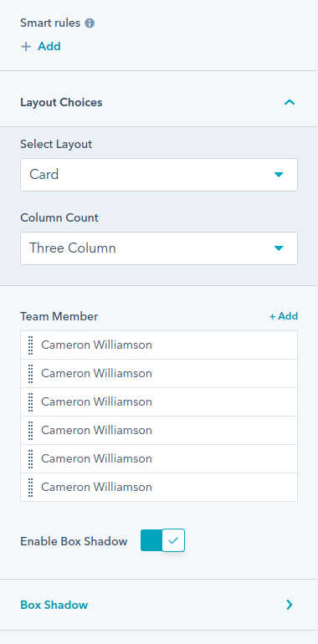Add a new Team Member
The height and width of the screenshot is (644, 318).
pos(284,316)
